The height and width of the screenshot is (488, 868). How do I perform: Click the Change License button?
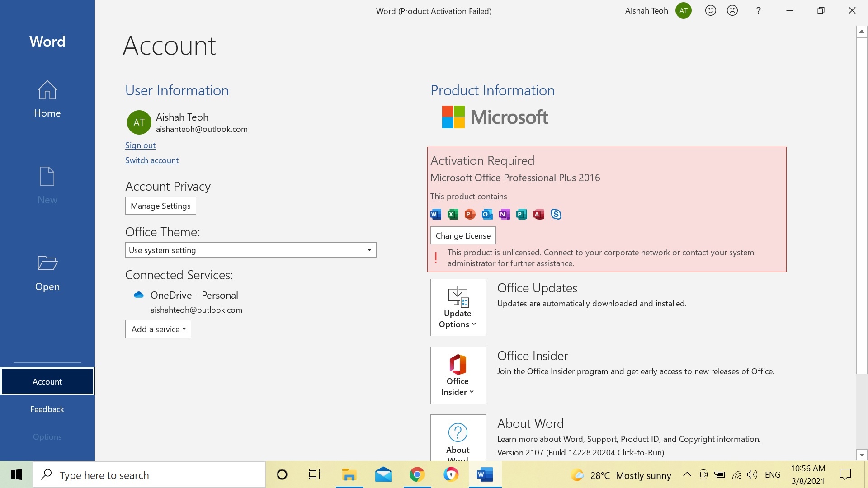463,236
